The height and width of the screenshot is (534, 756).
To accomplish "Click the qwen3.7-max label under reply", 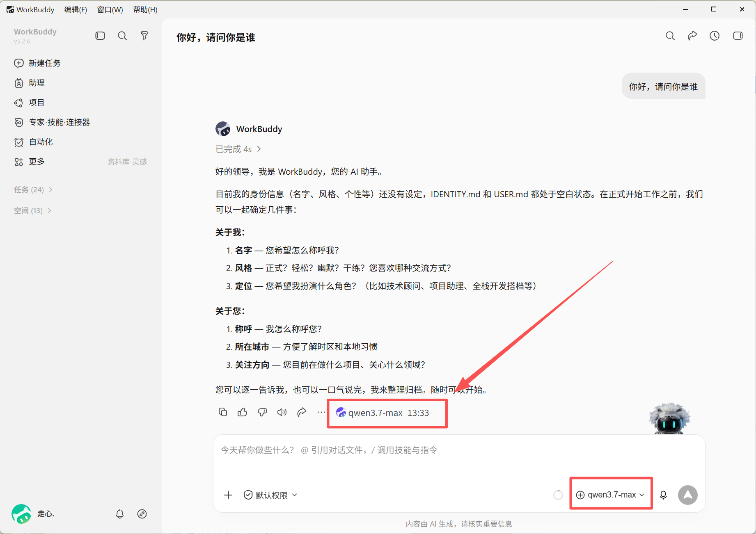I will click(x=375, y=413).
